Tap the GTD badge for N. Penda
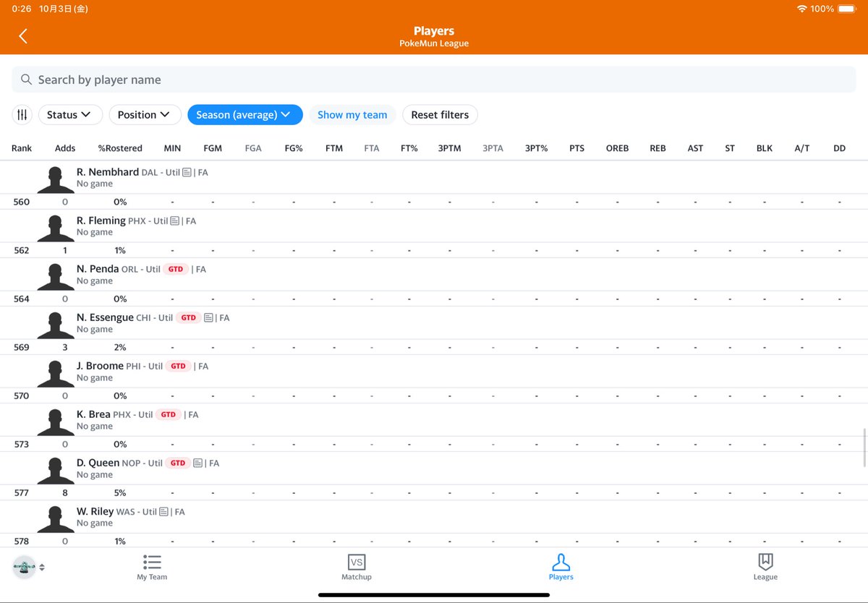This screenshot has height=603, width=868. tap(176, 270)
